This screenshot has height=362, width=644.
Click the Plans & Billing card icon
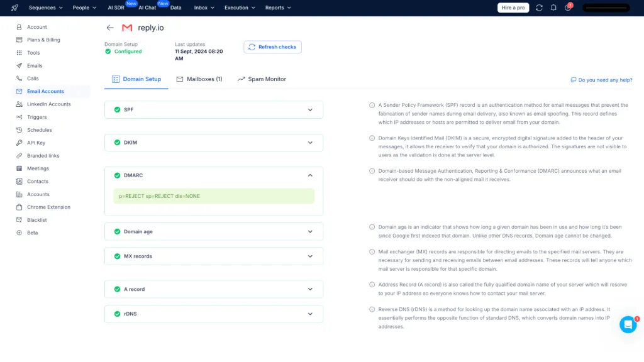[19, 40]
